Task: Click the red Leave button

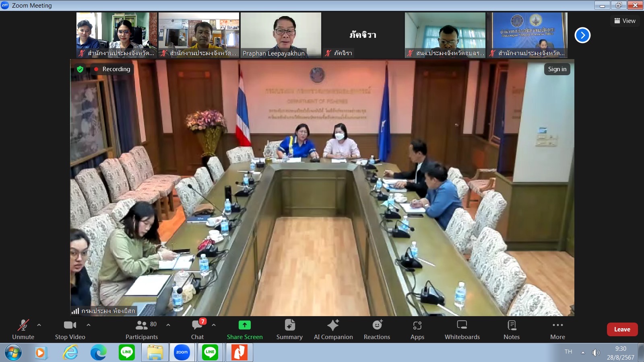Action: [x=622, y=329]
